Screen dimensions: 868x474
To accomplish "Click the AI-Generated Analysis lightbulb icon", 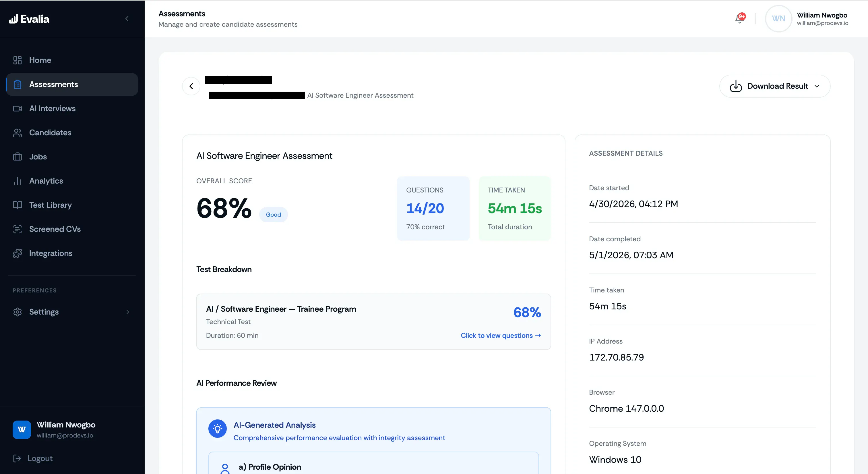I will pyautogui.click(x=218, y=429).
